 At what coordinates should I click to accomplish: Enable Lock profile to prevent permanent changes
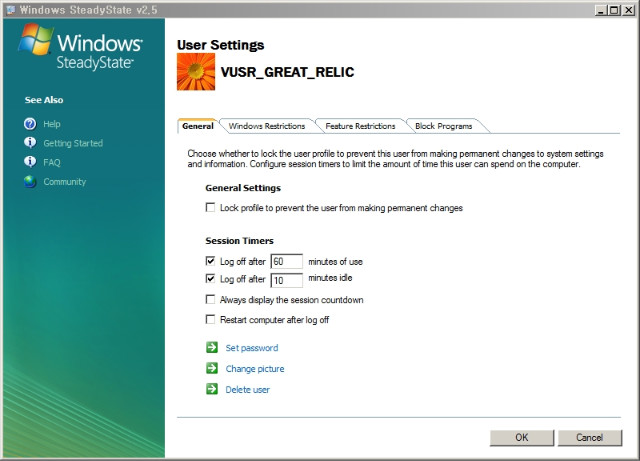[210, 207]
